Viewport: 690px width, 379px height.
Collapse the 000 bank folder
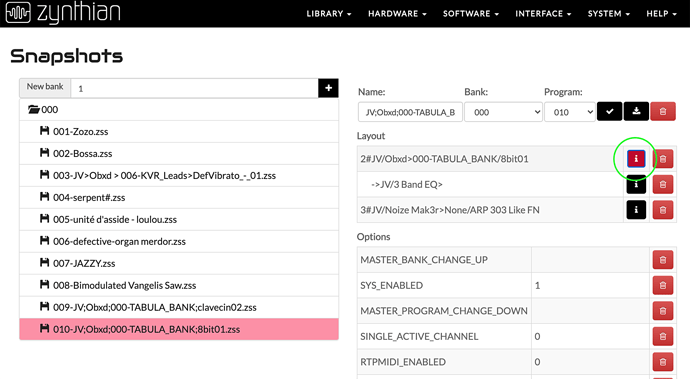click(43, 109)
